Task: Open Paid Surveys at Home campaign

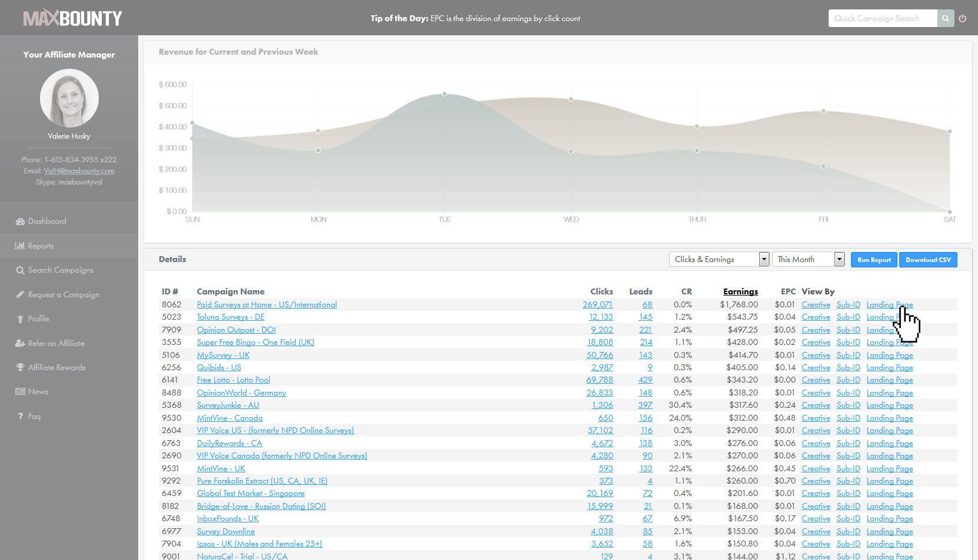Action: (267, 304)
